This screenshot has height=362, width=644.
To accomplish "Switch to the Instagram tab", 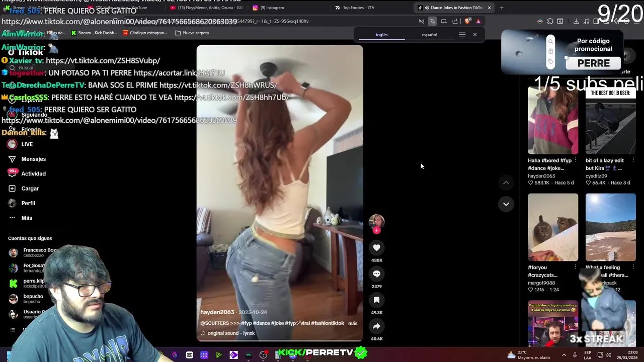I will pyautogui.click(x=272, y=8).
